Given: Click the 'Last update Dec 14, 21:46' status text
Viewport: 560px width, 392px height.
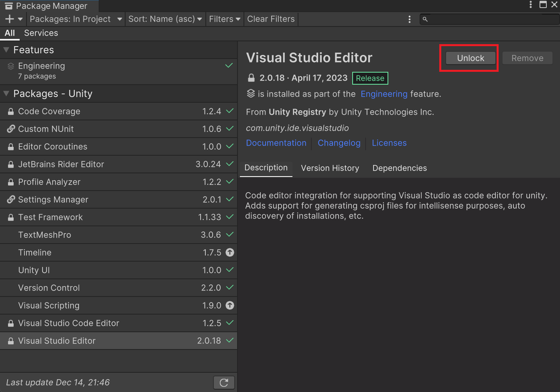Looking at the screenshot, I should 58,382.
